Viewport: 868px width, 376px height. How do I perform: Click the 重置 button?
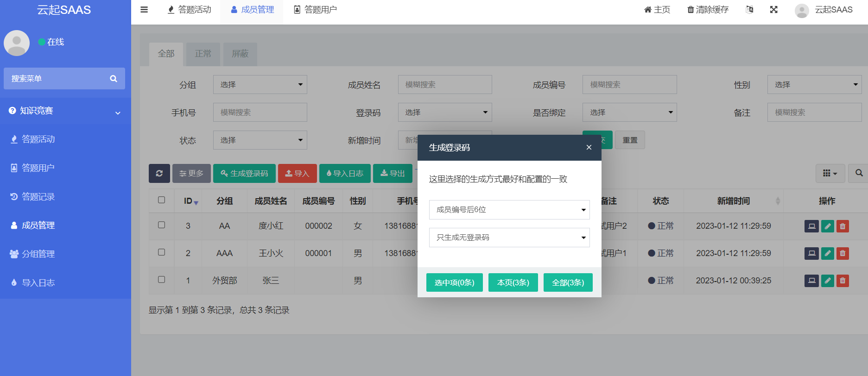pos(630,140)
